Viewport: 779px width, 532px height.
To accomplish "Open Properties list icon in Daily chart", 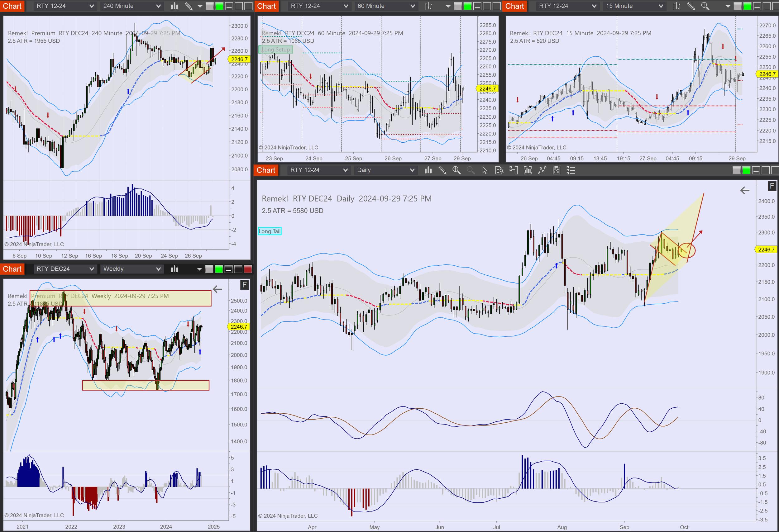I will 571,170.
